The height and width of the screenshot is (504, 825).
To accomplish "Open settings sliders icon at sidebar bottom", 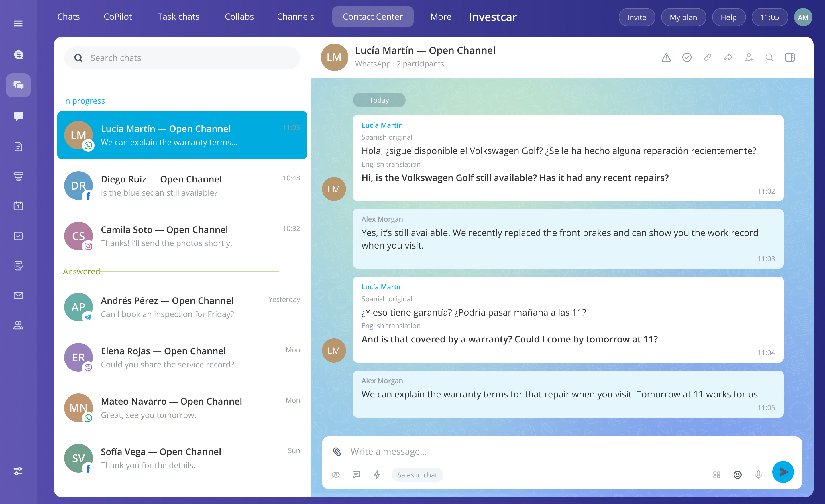I will click(x=18, y=471).
